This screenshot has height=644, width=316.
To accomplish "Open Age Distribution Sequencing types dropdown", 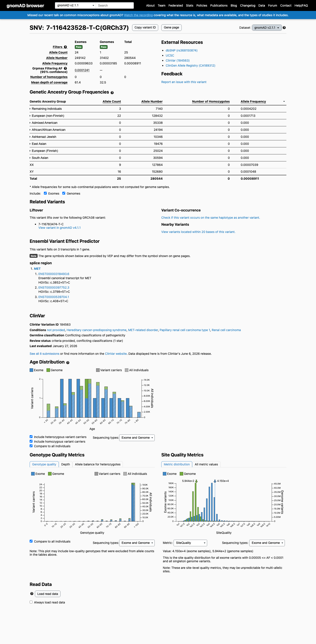I will pos(137,438).
